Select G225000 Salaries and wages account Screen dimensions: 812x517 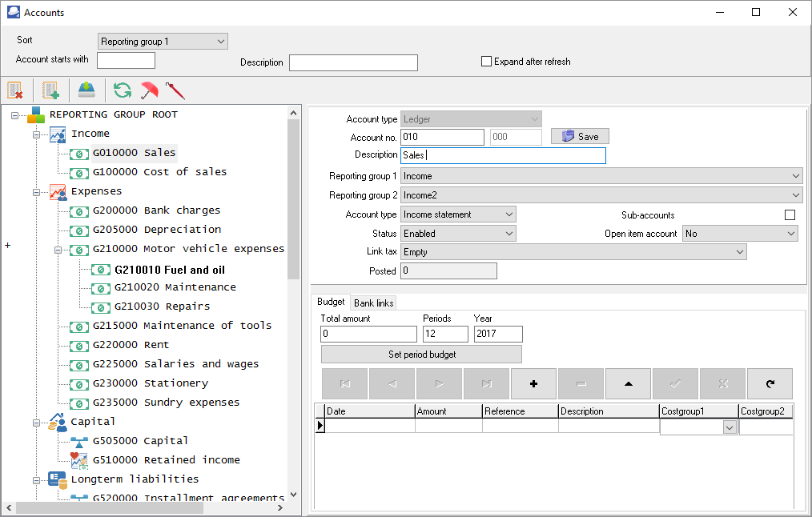click(x=175, y=364)
